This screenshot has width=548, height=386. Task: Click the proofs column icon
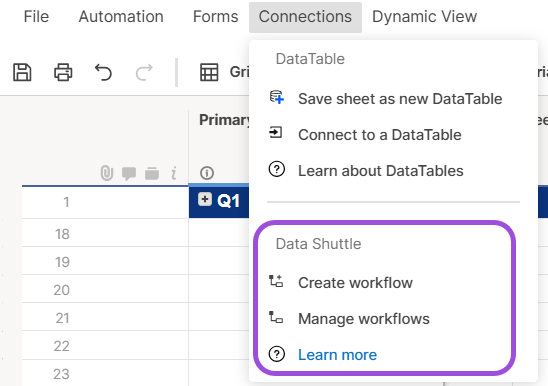tap(152, 173)
